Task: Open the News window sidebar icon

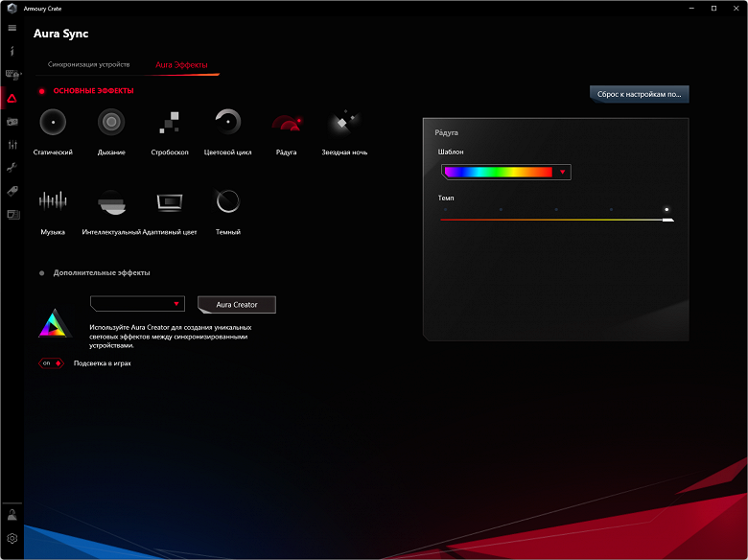Action: [x=12, y=214]
